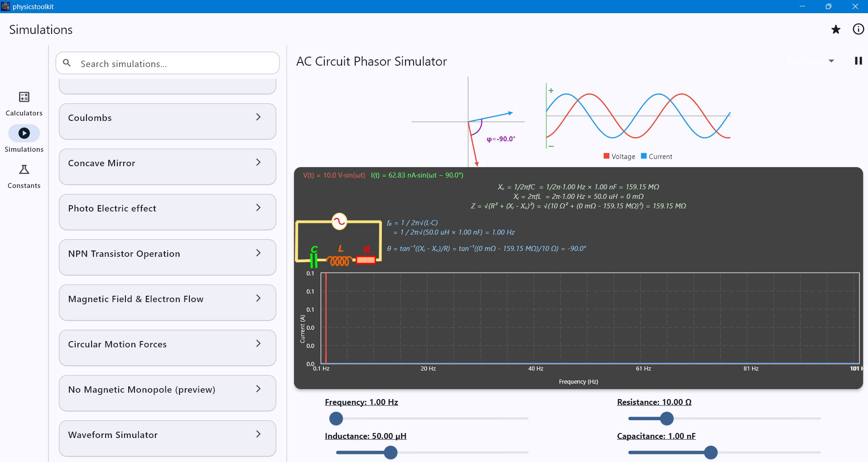Click the chevron on NPN Transistor Operation

click(x=258, y=253)
